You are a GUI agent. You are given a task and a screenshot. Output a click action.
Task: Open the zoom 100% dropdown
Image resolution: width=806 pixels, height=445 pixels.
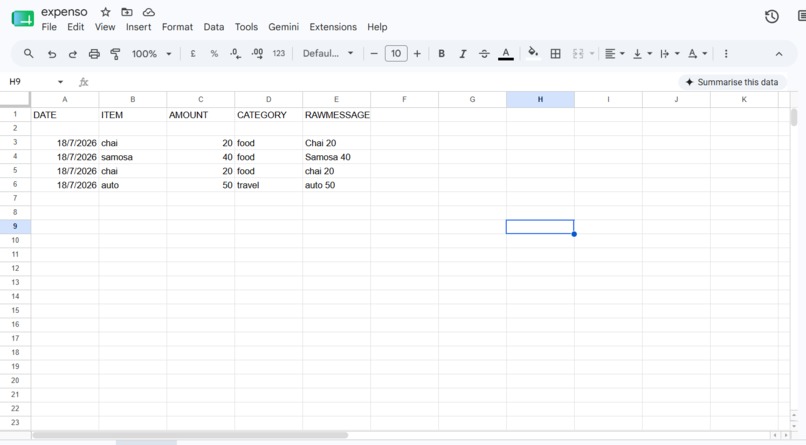151,53
